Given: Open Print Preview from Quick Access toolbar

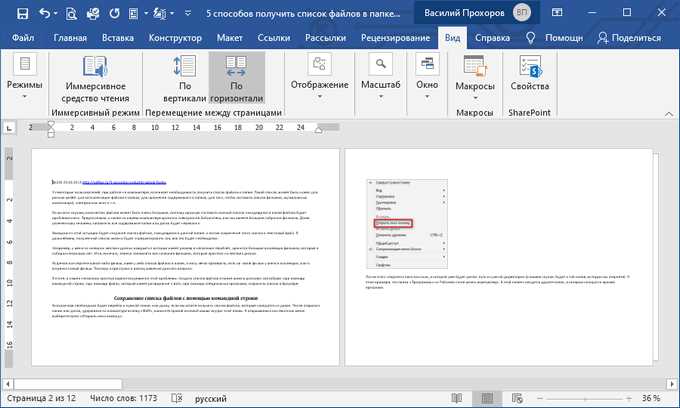Looking at the screenshot, I should [x=71, y=13].
